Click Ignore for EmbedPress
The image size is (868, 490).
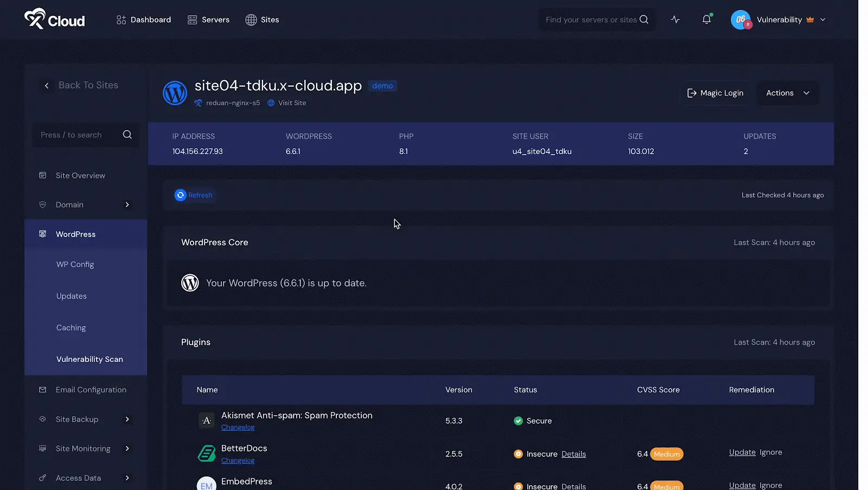click(770, 485)
